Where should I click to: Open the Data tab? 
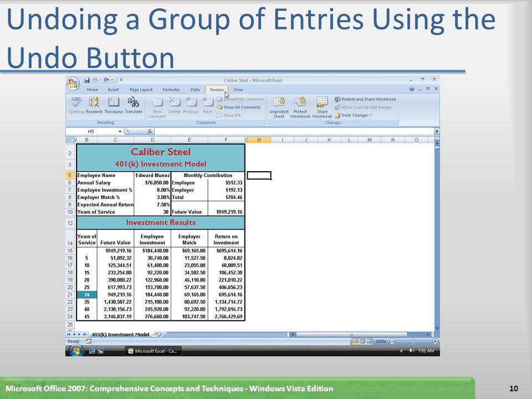pyautogui.click(x=195, y=90)
